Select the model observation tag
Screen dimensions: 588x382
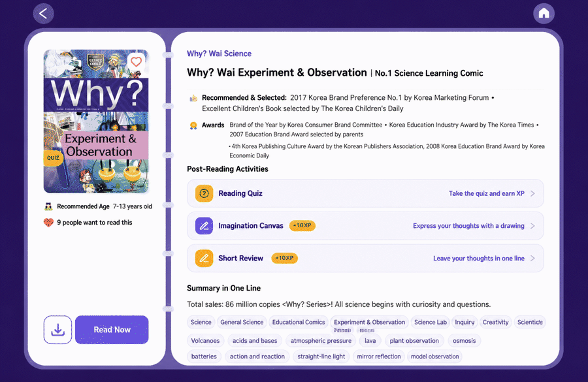[x=435, y=357]
